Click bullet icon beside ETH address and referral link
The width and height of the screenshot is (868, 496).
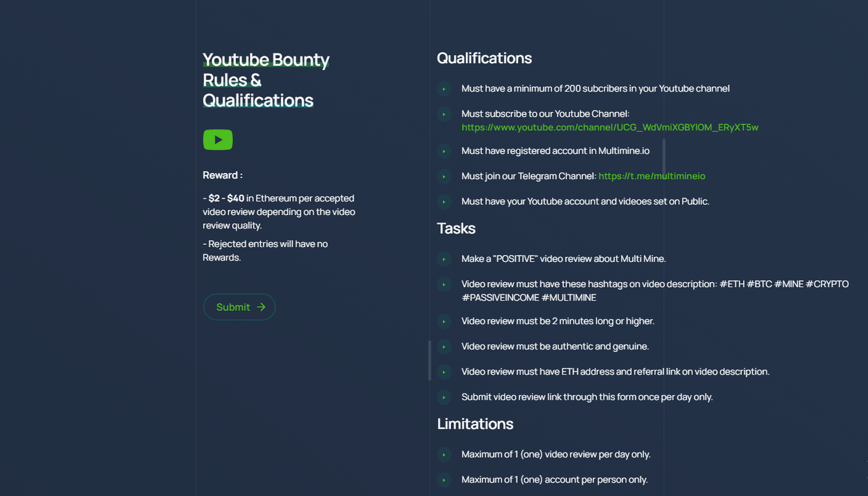444,372
